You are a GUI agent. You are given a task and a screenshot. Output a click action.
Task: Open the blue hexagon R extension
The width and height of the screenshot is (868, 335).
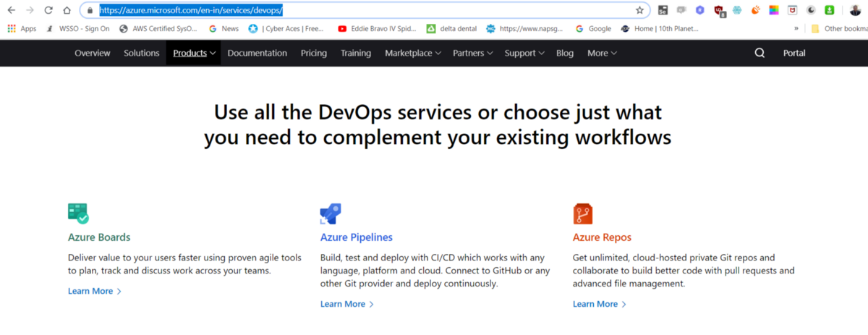click(x=699, y=10)
